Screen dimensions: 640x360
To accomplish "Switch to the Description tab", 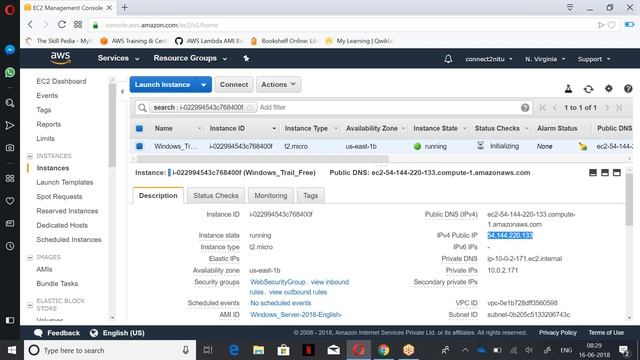I will point(158,196).
